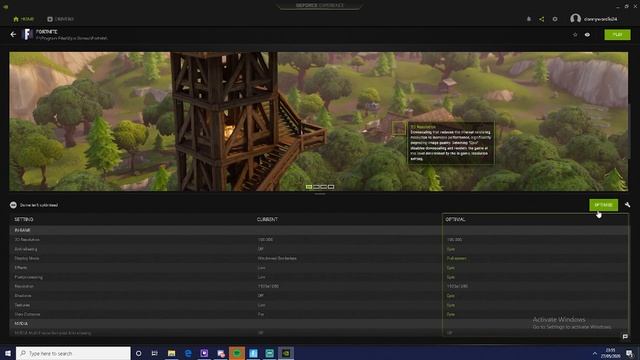Viewport: 640px width, 360px height.
Task: Click the green Optimize button
Action: [x=603, y=205]
